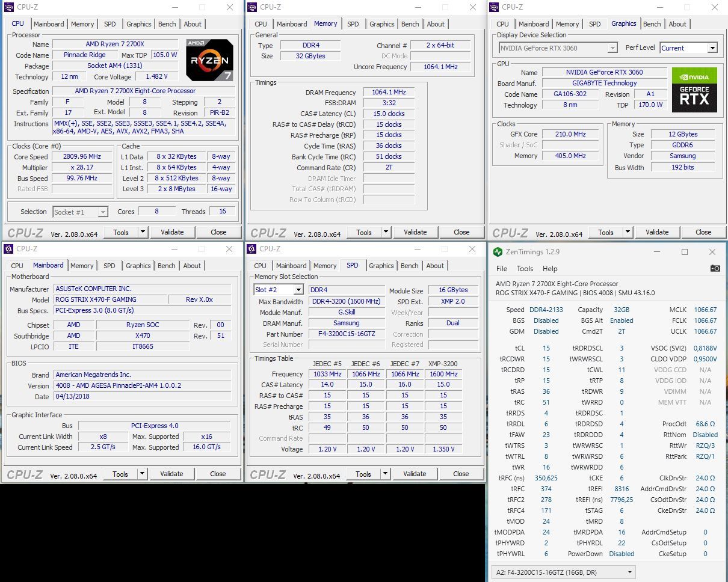The height and width of the screenshot is (582, 728).
Task: Click Close button in Mainboard tab window
Action: (218, 474)
